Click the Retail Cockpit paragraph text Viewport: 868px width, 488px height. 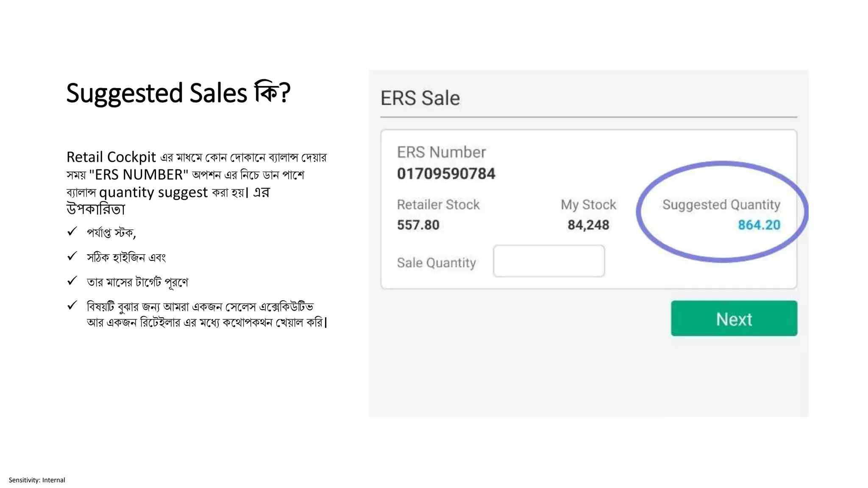pos(197,183)
